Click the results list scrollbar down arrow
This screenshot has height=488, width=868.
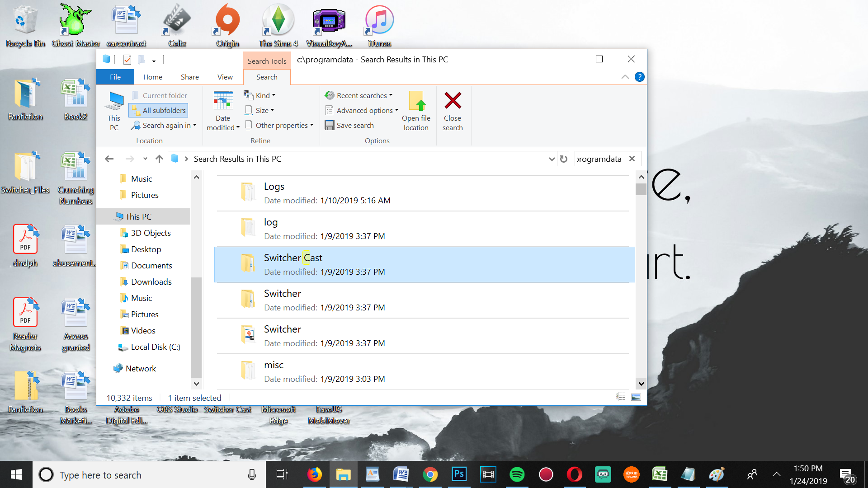click(x=641, y=384)
